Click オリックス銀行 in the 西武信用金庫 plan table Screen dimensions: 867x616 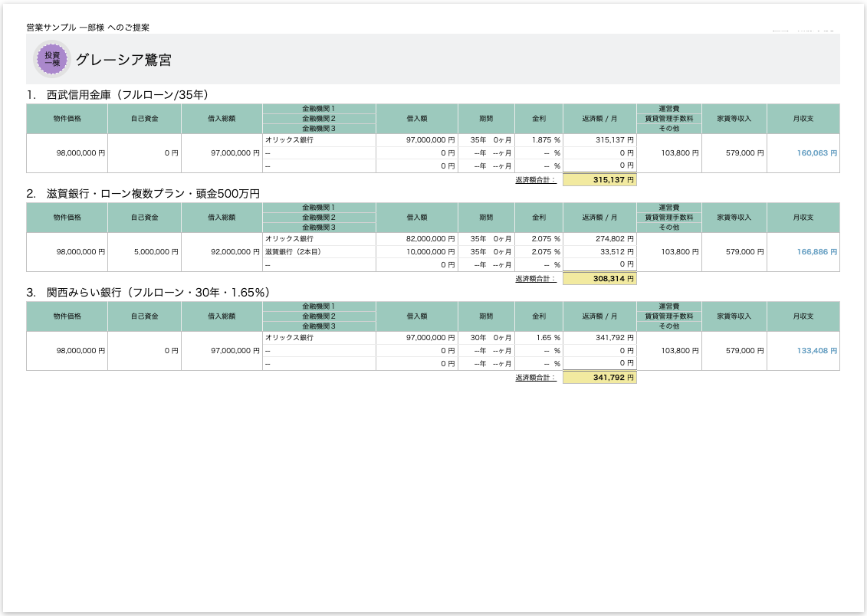319,140
